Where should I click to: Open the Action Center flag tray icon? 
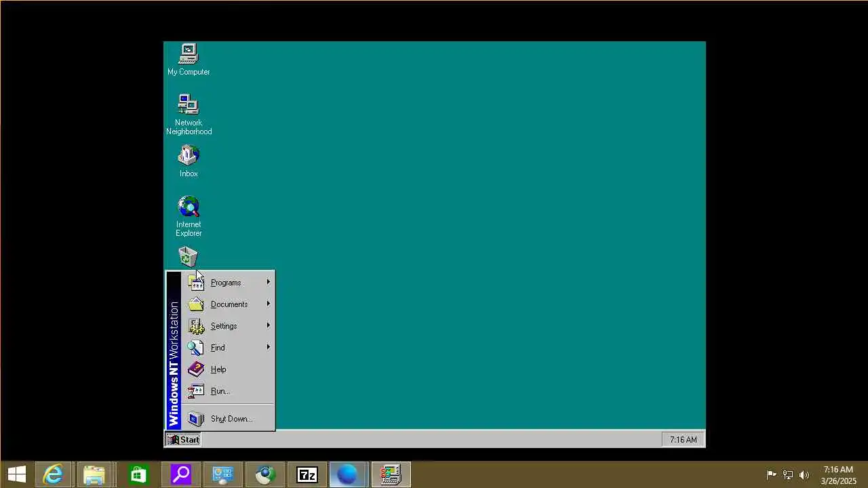771,474
